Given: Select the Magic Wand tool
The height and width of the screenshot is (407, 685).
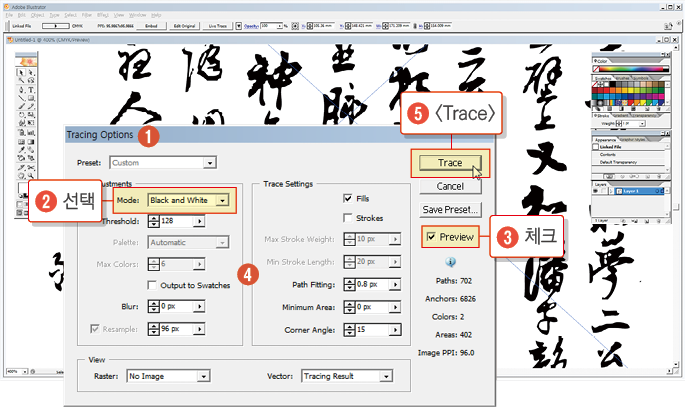Looking at the screenshot, I should click(x=21, y=81).
